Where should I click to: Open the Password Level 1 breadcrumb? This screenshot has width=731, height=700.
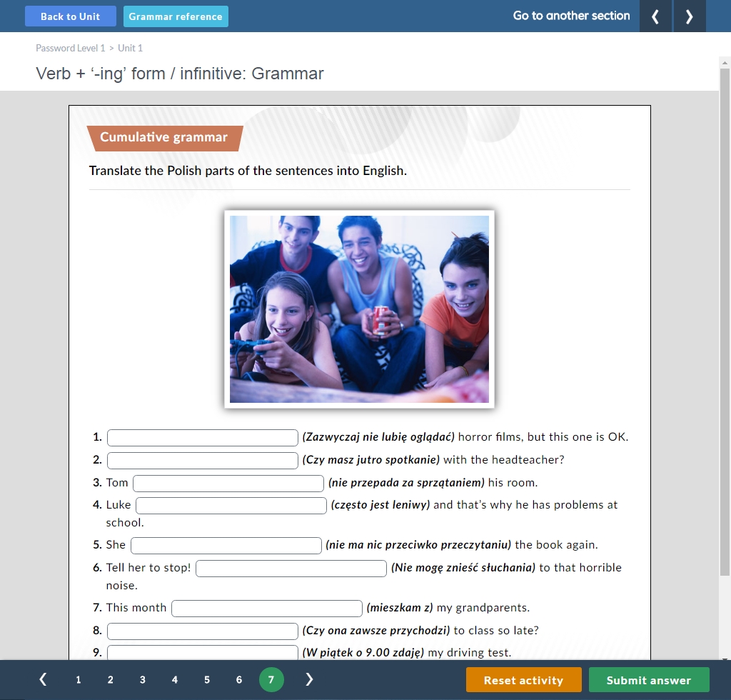pos(71,48)
